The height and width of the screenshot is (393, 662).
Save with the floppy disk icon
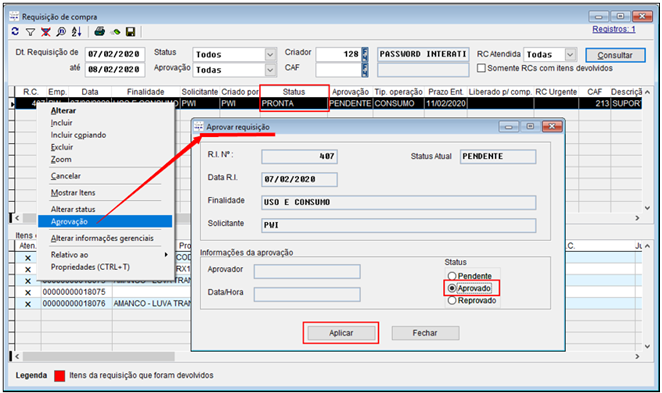(x=130, y=32)
